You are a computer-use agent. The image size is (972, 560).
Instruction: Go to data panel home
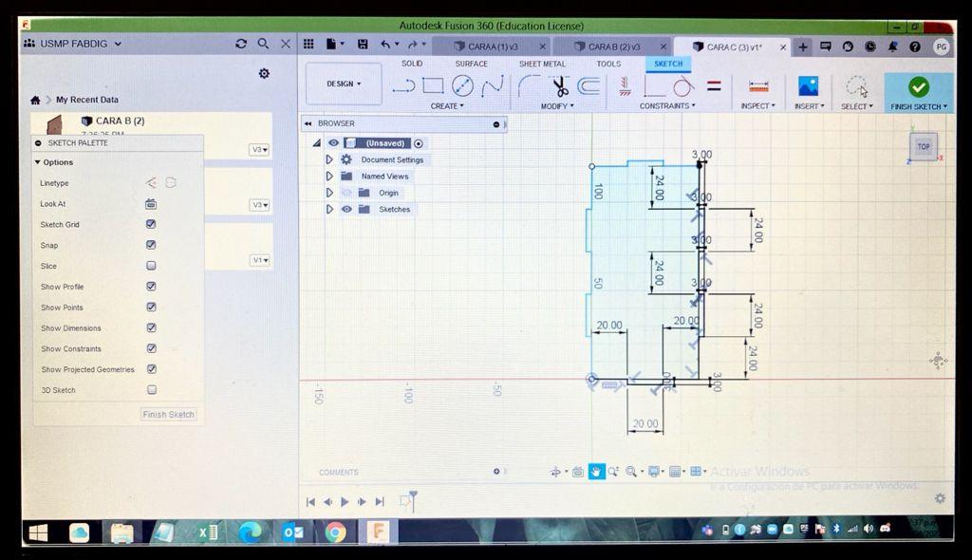[35, 100]
